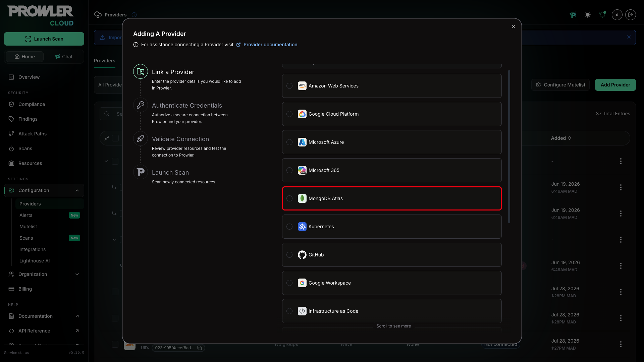Click the Google Workspace G icon
644x362 pixels.
(x=302, y=283)
